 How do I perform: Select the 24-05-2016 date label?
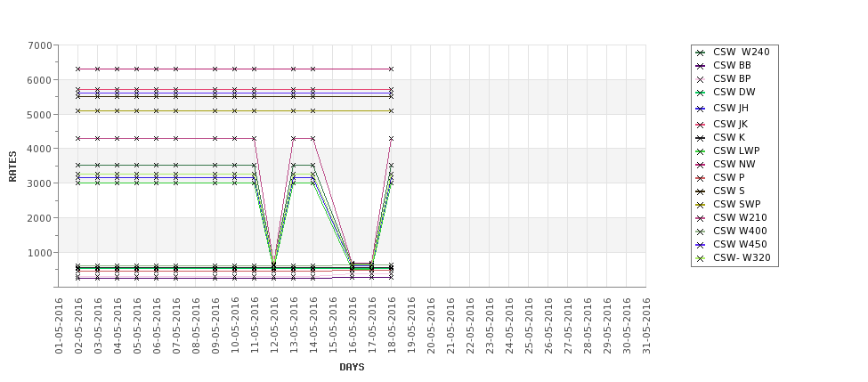click(508, 326)
